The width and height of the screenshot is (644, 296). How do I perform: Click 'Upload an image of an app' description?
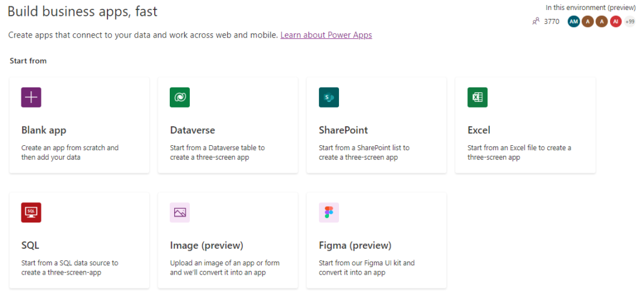(225, 267)
